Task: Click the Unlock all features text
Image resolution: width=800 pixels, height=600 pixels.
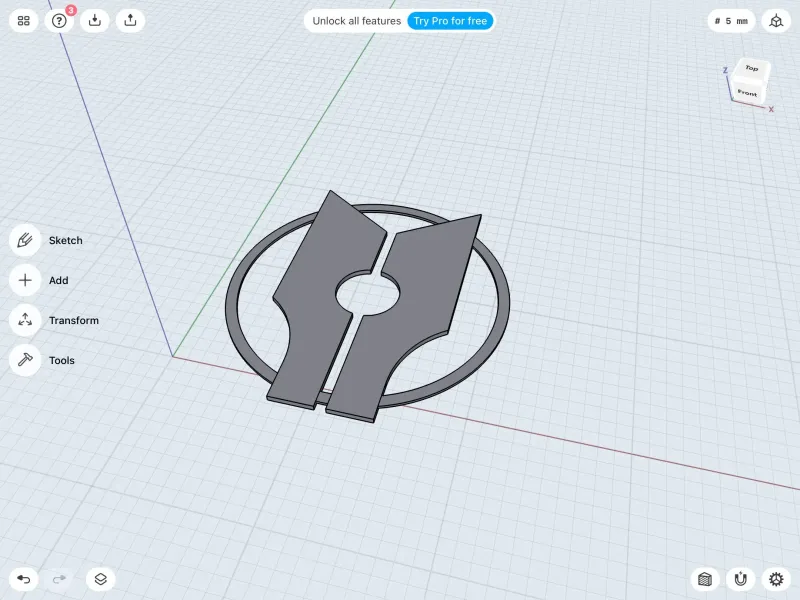Action: click(357, 21)
